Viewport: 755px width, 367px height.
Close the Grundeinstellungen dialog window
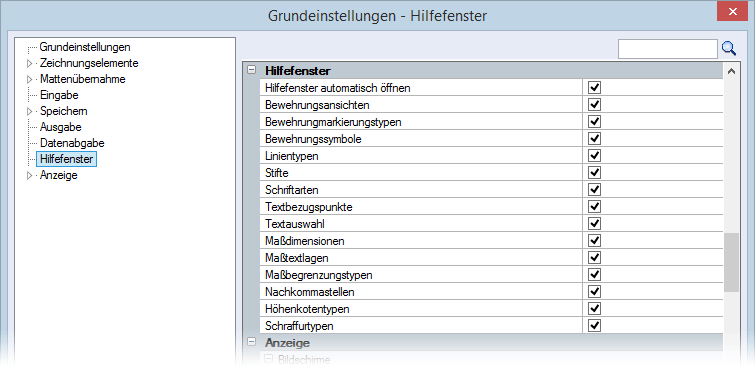coord(732,12)
